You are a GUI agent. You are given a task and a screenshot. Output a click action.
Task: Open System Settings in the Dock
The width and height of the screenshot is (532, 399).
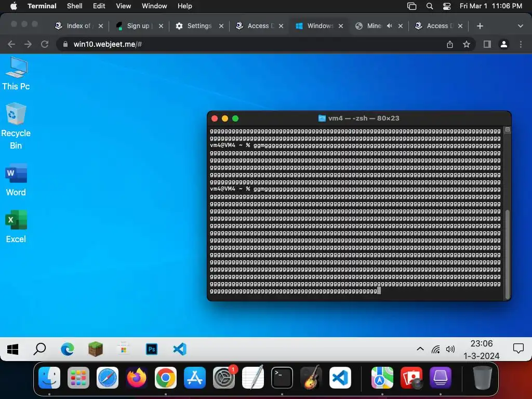coord(224,378)
